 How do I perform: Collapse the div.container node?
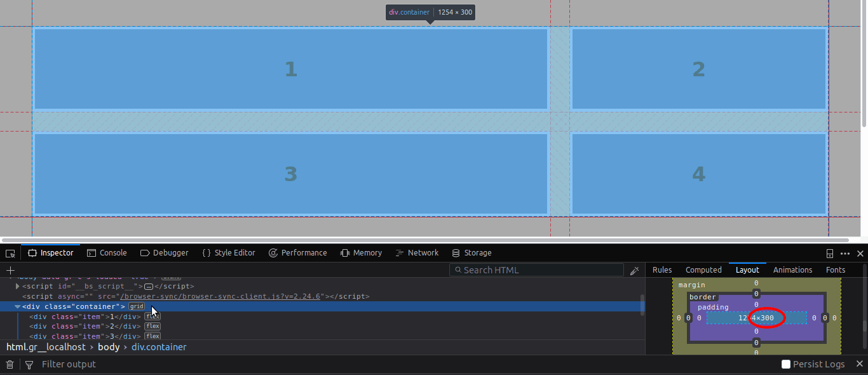coord(18,306)
